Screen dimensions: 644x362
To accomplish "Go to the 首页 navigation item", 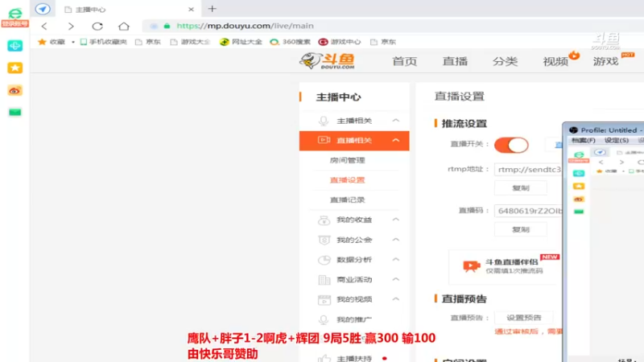I will tap(405, 61).
